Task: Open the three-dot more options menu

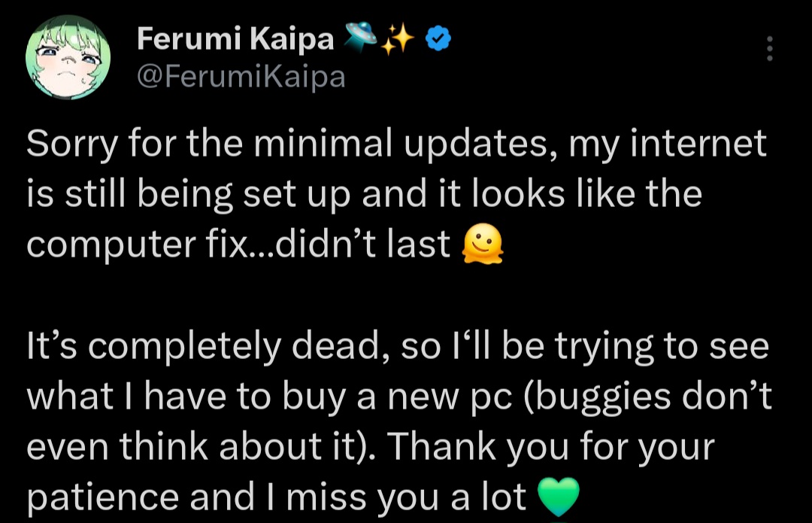Action: click(770, 49)
